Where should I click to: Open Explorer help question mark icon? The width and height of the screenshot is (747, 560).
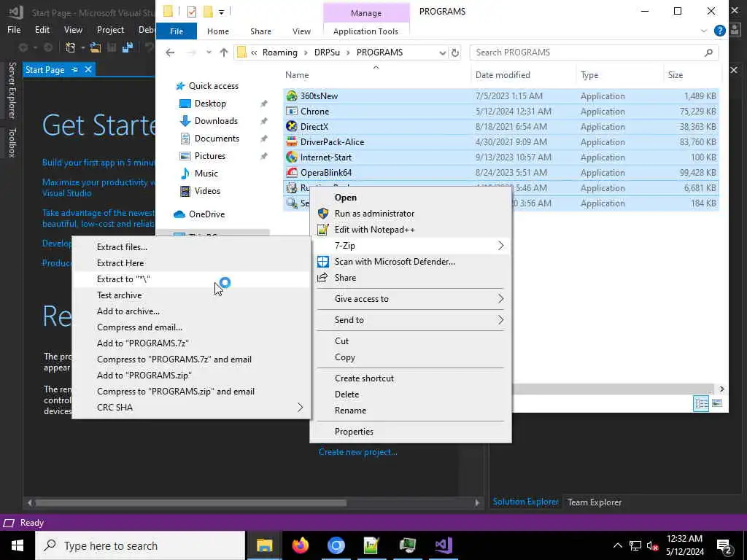pyautogui.click(x=719, y=31)
